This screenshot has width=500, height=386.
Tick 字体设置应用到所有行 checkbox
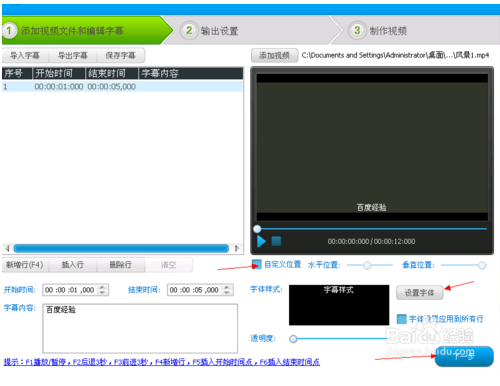pyautogui.click(x=402, y=319)
